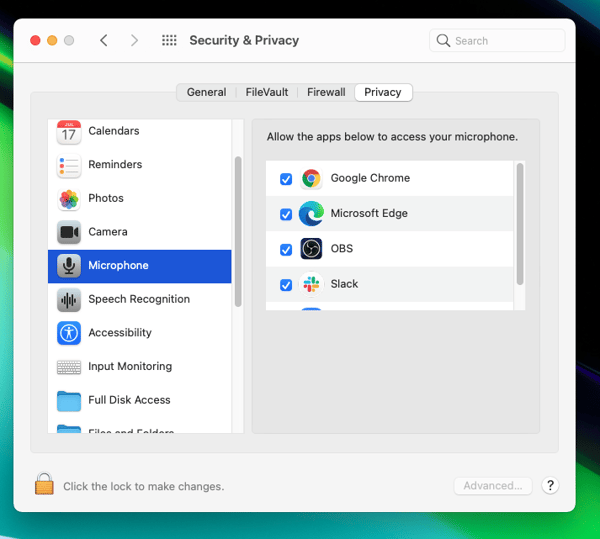Click the Input Monitoring keyboard icon
The image size is (600, 539).
point(69,367)
